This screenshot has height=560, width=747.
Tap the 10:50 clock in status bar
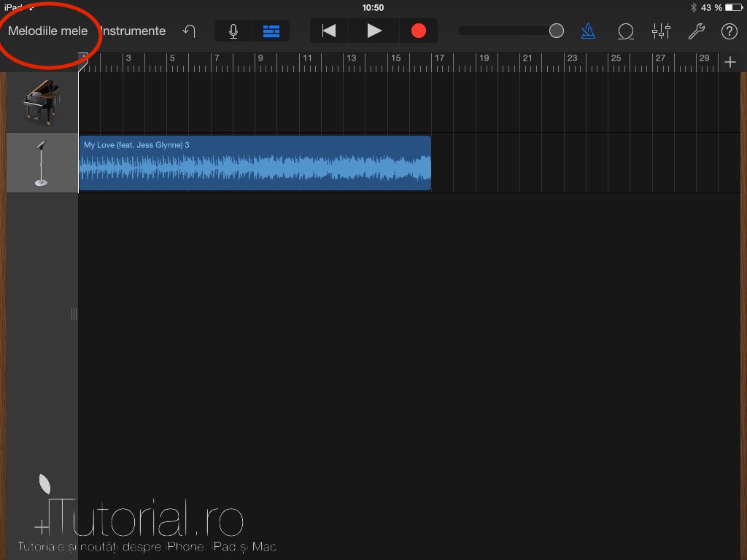tap(373, 7)
